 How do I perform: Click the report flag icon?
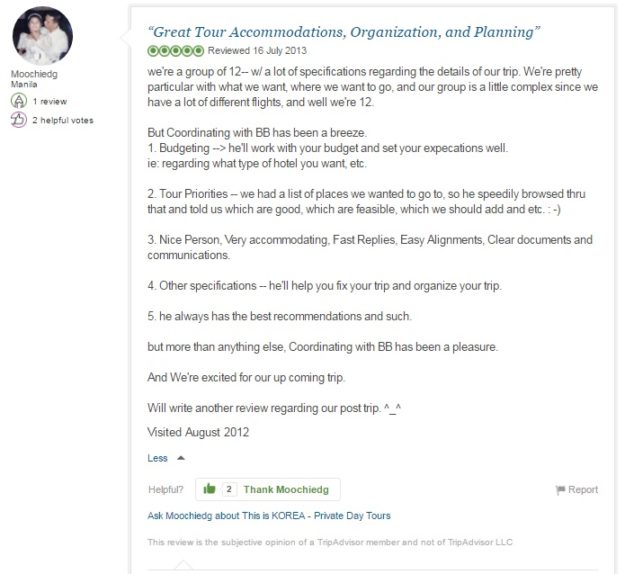(560, 489)
